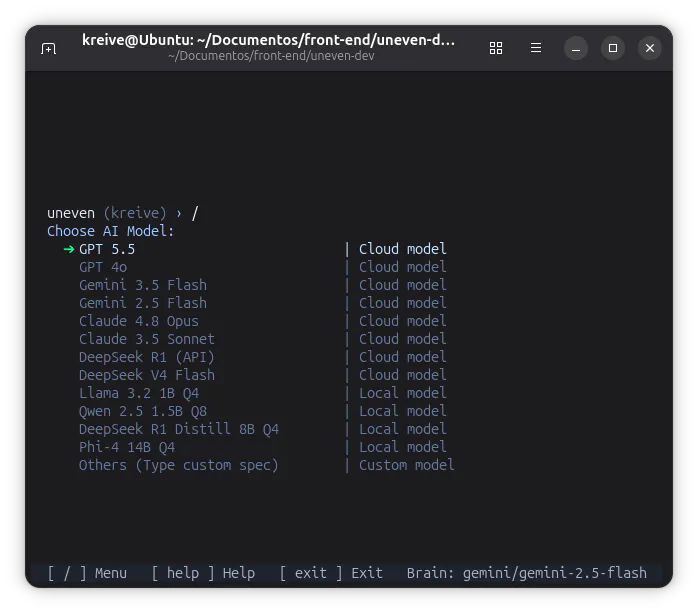Image resolution: width=698 pixels, height=613 pixels.
Task: Click the slash typed at the prompt
Action: 195,213
